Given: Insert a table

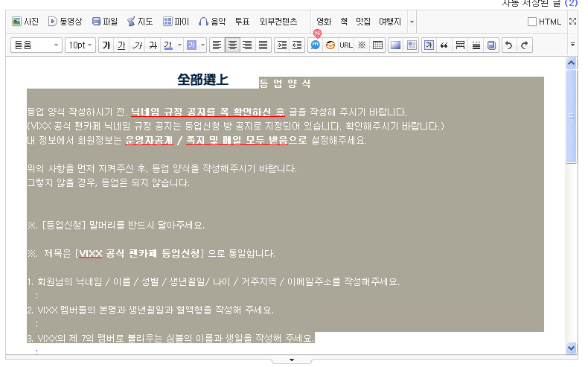Looking at the screenshot, I should [377, 45].
